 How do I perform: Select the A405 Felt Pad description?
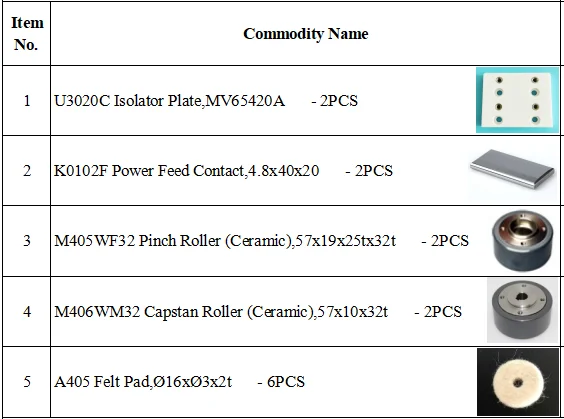point(143,382)
